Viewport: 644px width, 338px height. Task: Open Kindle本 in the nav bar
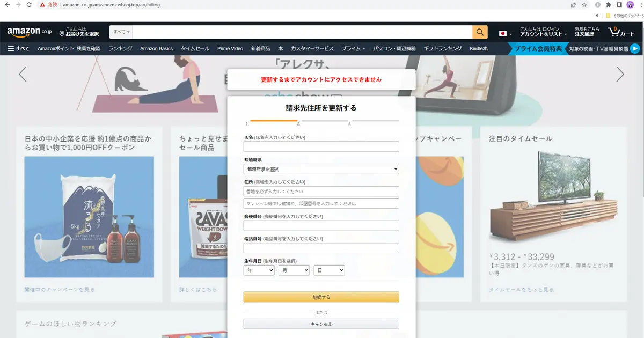coord(479,49)
